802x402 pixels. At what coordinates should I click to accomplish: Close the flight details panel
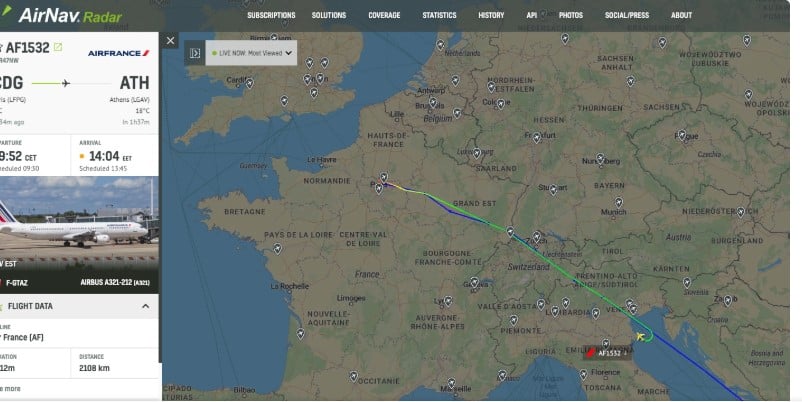(170, 40)
